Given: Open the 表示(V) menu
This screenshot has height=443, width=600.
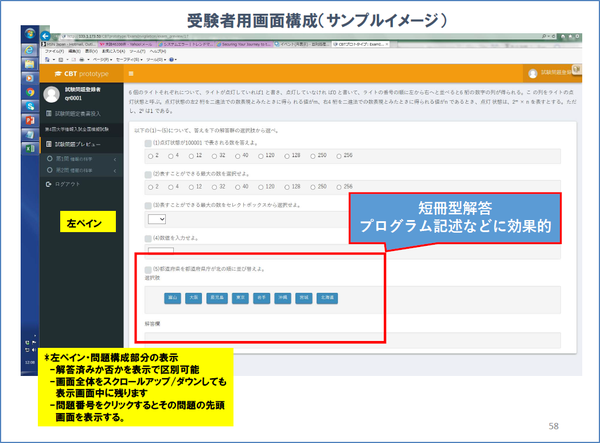Looking at the screenshot, I should 91,51.
